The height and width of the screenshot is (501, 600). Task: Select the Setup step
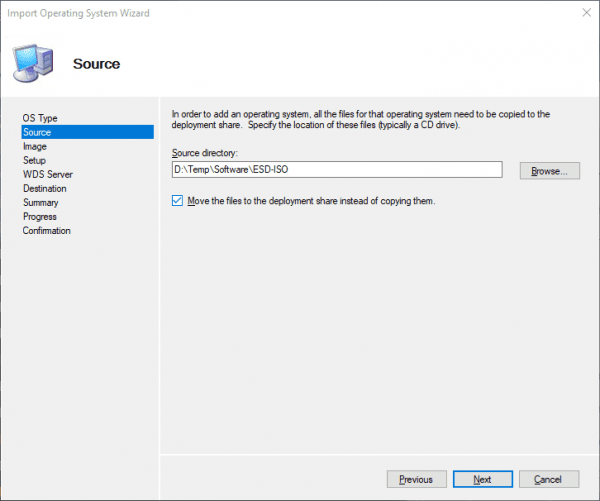[34, 160]
